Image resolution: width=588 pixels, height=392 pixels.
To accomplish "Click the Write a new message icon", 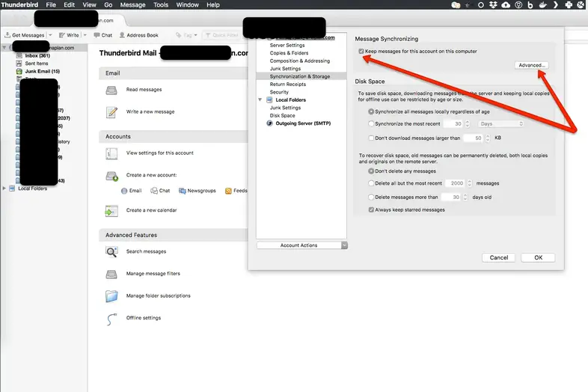I will click(111, 111).
